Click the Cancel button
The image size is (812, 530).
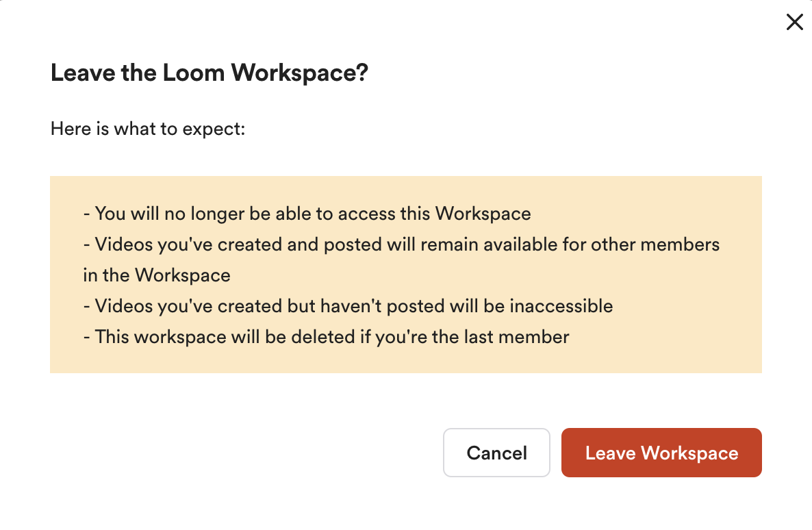(x=496, y=453)
